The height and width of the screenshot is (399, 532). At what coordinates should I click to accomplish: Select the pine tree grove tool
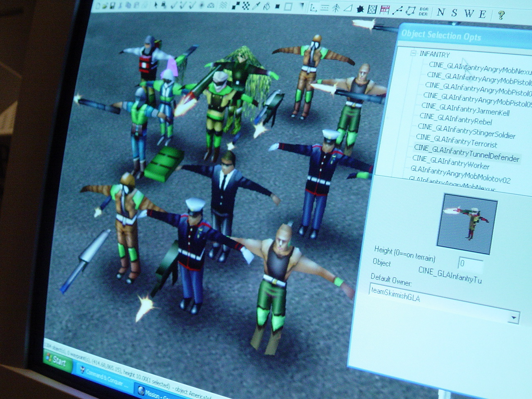336,8
